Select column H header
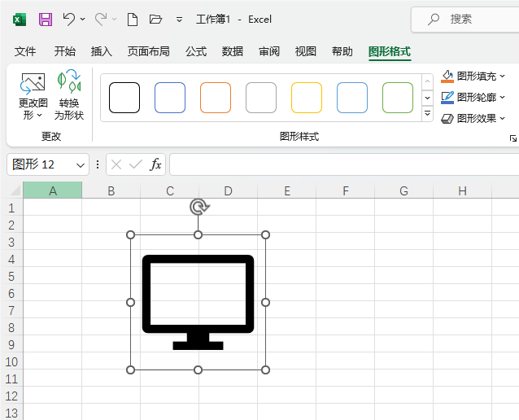The width and height of the screenshot is (519, 420). (x=462, y=190)
